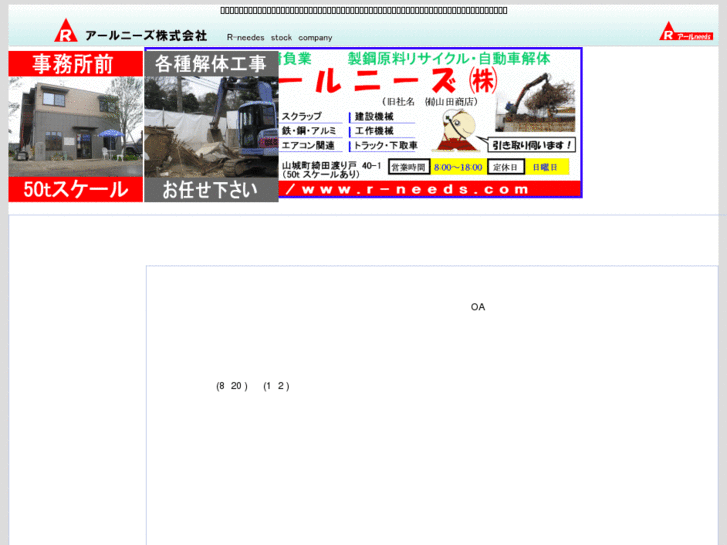Click the トラック・下取車 item in the banner
The height and width of the screenshot is (545, 727).
point(386,145)
